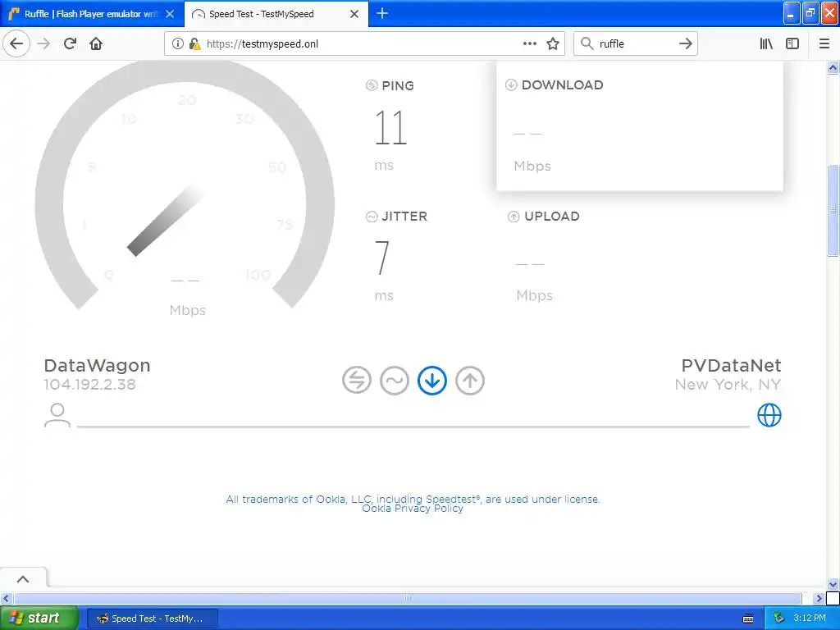The image size is (840, 630).
Task: Click the ping value 11
Action: tap(390, 127)
